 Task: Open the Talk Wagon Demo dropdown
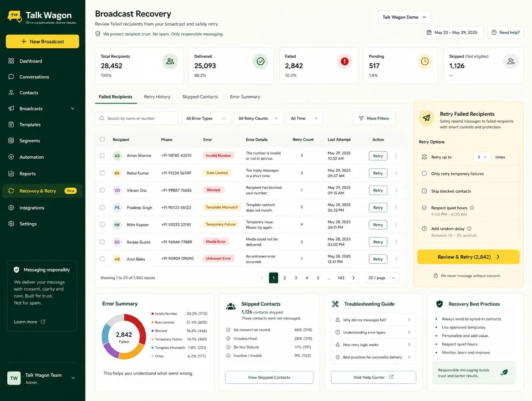404,17
